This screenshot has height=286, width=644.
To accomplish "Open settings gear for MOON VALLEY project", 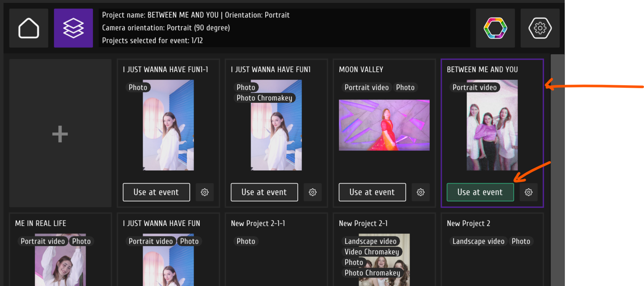I will (x=421, y=192).
